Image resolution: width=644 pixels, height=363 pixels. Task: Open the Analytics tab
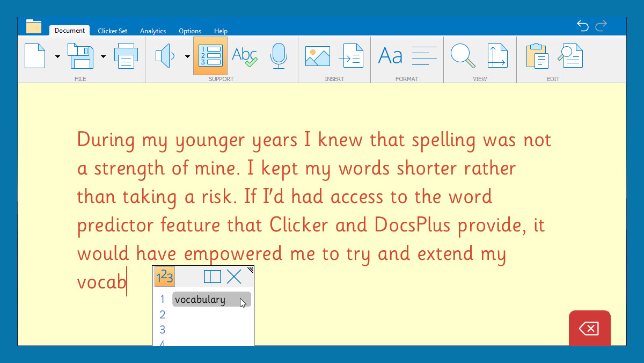[153, 31]
